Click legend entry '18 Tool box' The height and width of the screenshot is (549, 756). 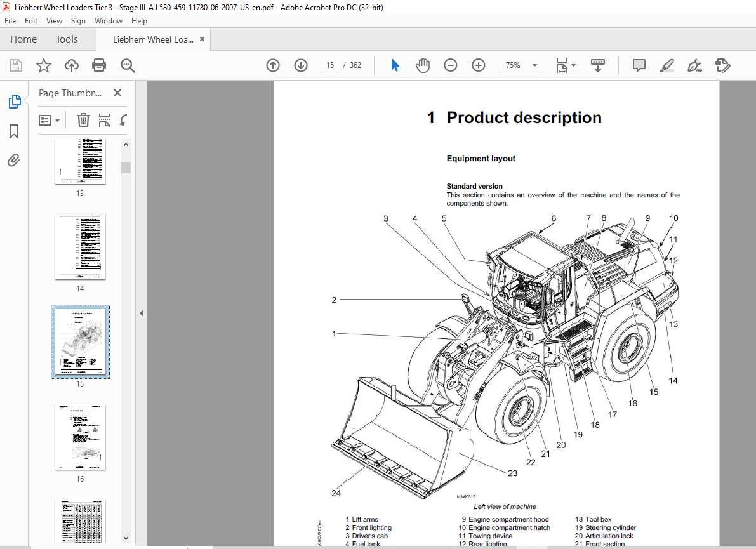coord(593,520)
